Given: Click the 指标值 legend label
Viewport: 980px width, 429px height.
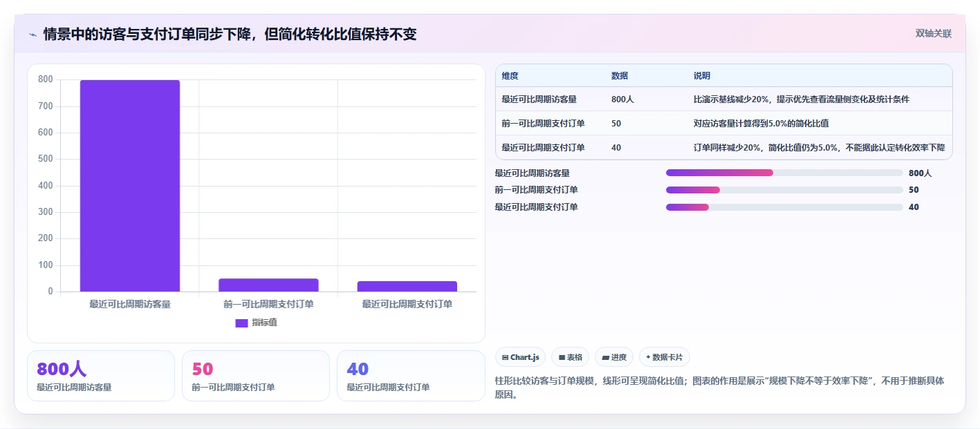Looking at the screenshot, I should click(264, 323).
